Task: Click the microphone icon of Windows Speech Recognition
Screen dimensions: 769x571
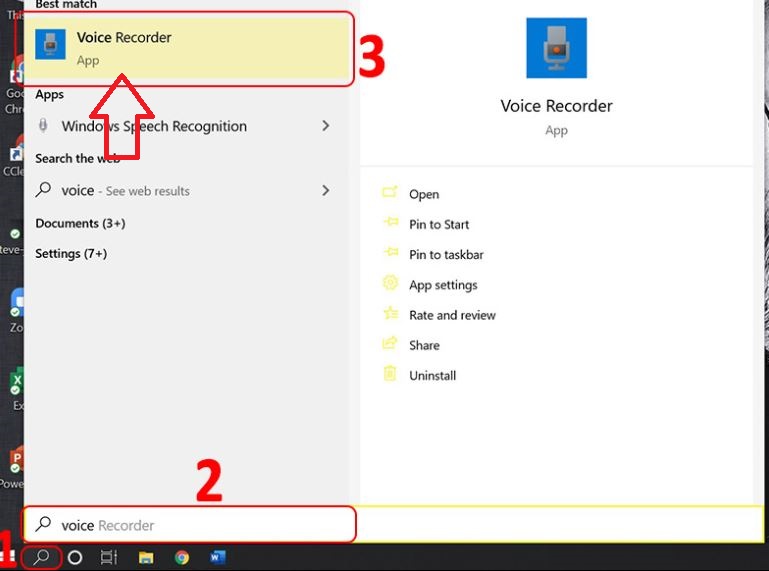Action: (x=43, y=126)
